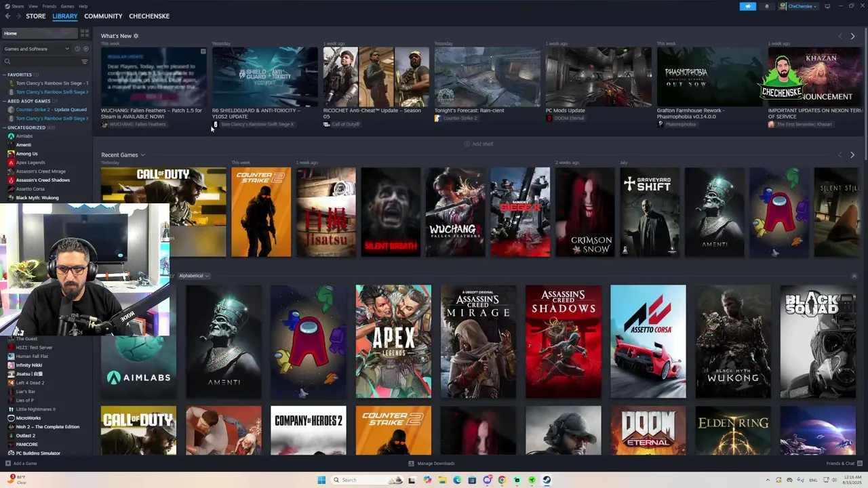This screenshot has height=488, width=868.
Task: Click the Windows Start button
Action: point(321,480)
